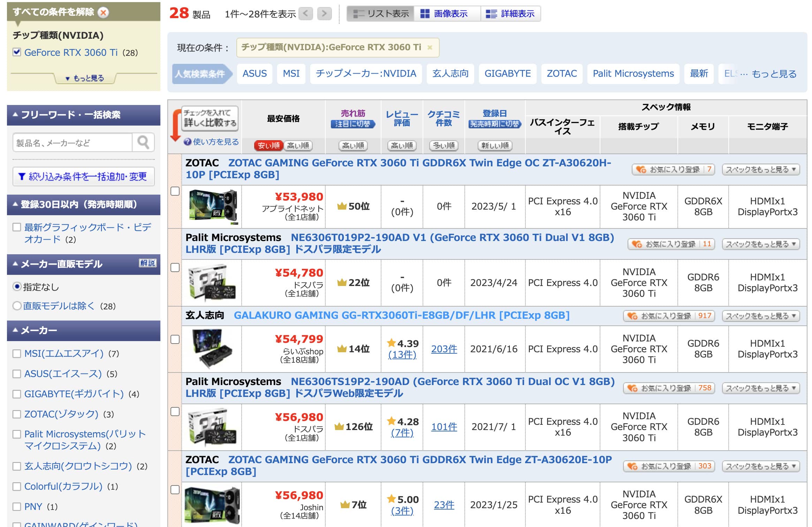The height and width of the screenshot is (527, 812).
Task: Expand more specs for ZOTAC Twin Edge OC
Action: 761,170
